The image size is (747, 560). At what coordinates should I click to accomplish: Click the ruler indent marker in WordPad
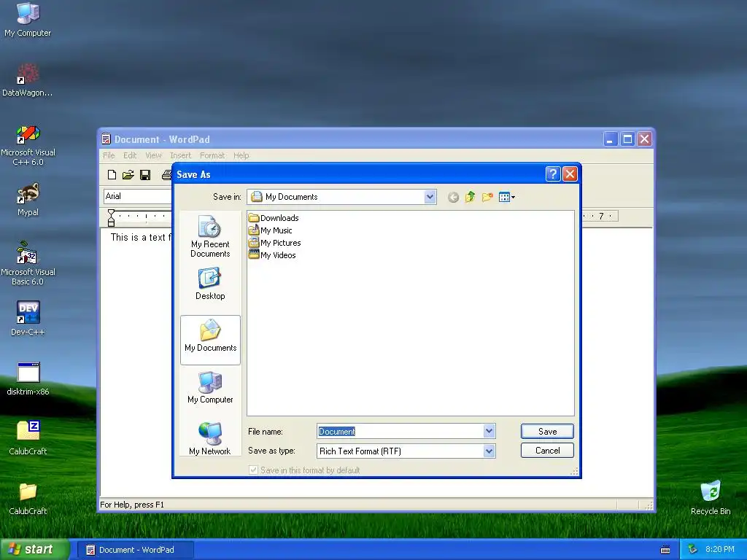(111, 217)
